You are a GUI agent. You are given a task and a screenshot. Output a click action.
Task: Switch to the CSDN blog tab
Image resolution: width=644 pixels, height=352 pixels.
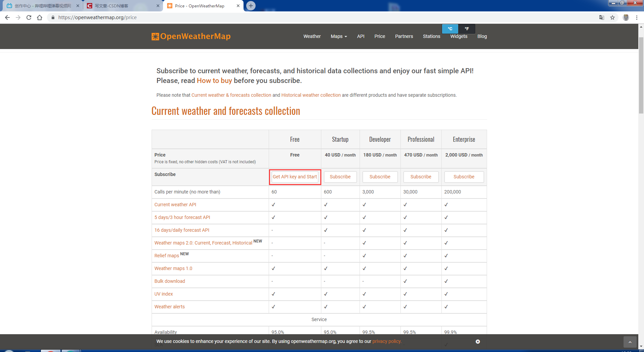click(x=122, y=6)
